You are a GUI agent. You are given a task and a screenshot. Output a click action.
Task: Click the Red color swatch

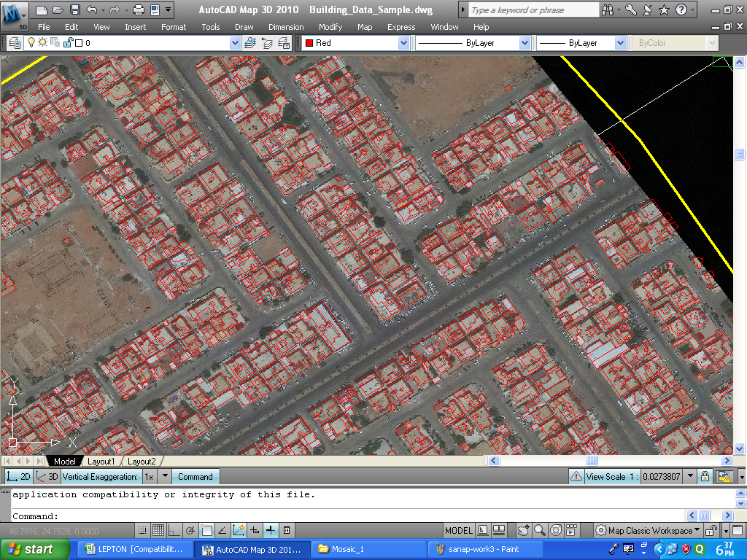pyautogui.click(x=309, y=43)
